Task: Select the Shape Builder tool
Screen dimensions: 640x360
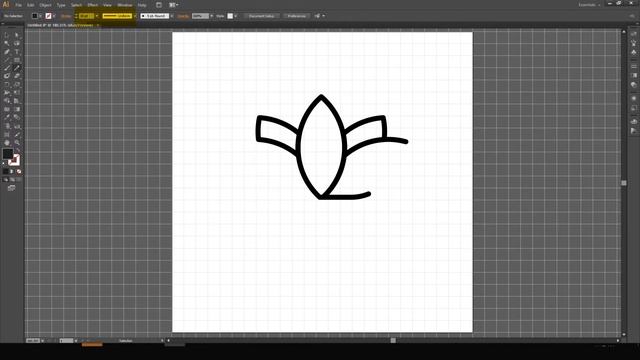Action: 7,101
